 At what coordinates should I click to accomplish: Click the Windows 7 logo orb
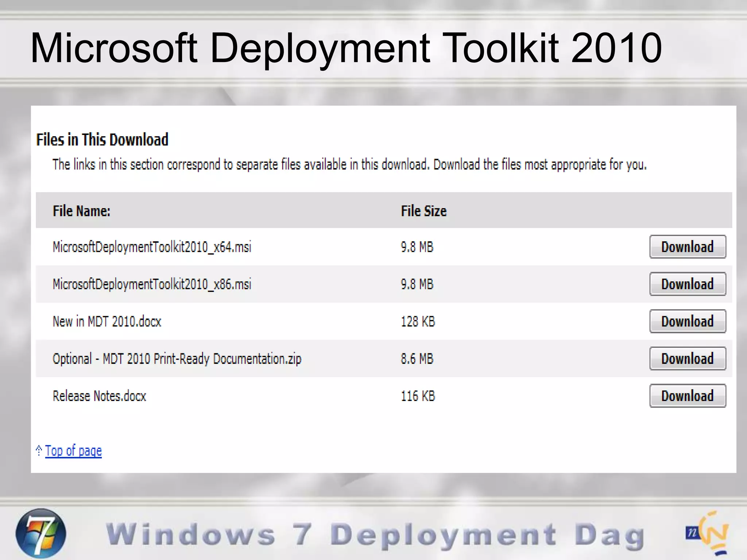41,533
